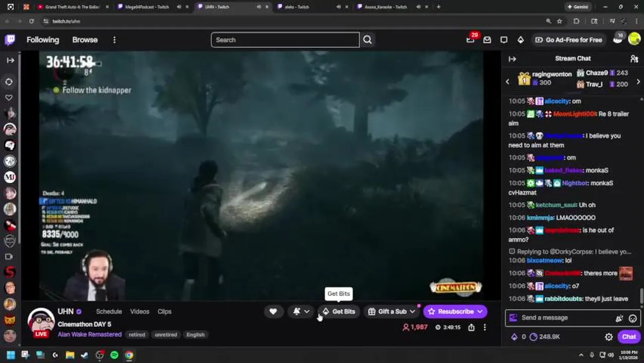Open the Clips tab
644x363 pixels.
164,312
